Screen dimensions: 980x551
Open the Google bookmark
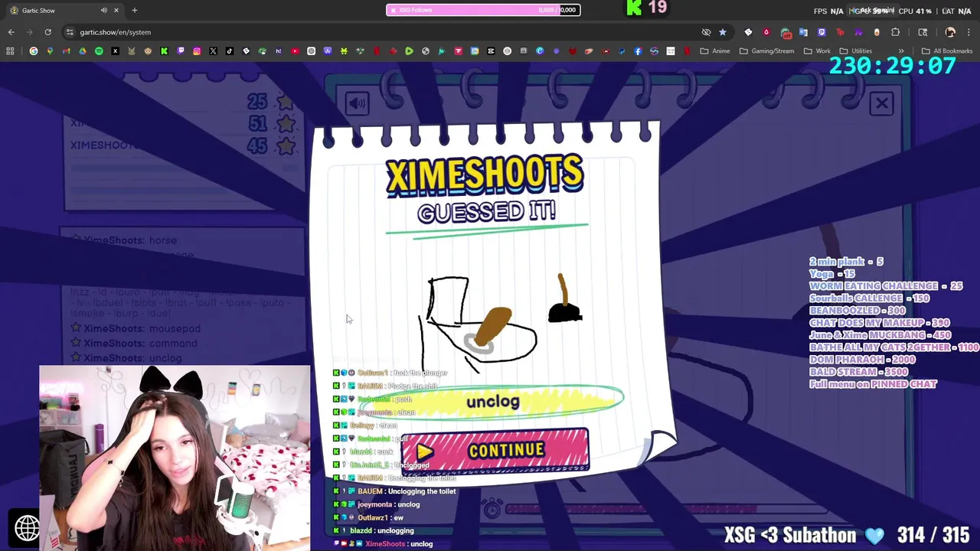(34, 51)
